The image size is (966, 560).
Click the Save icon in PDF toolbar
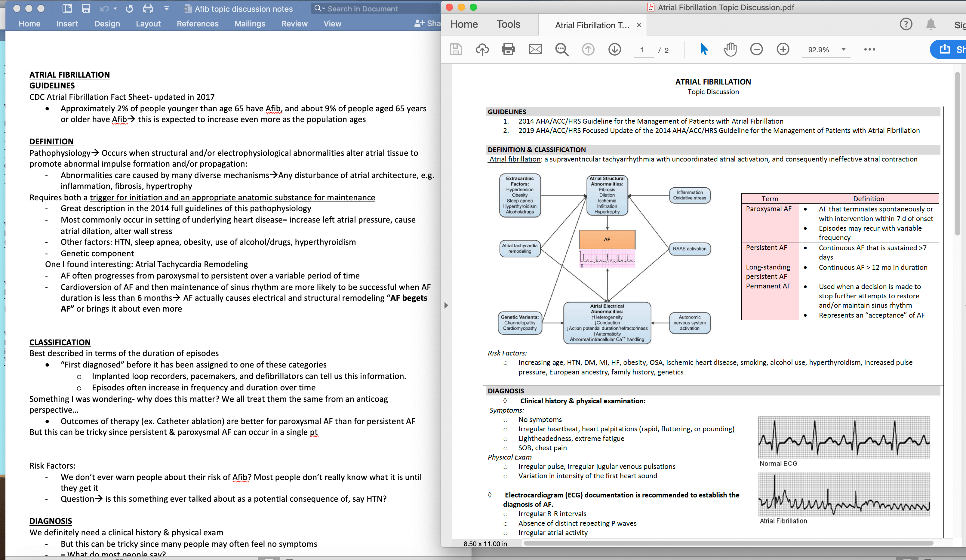456,49
